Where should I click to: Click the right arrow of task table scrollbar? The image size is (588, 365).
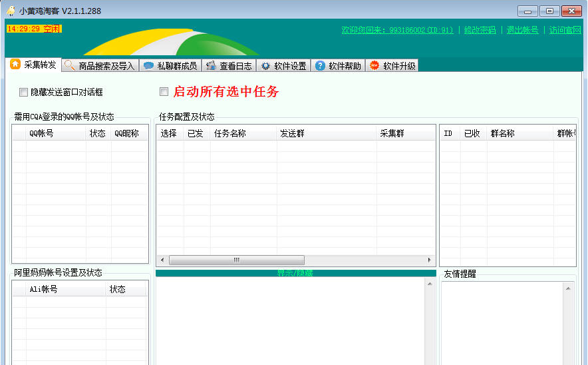[x=430, y=260]
